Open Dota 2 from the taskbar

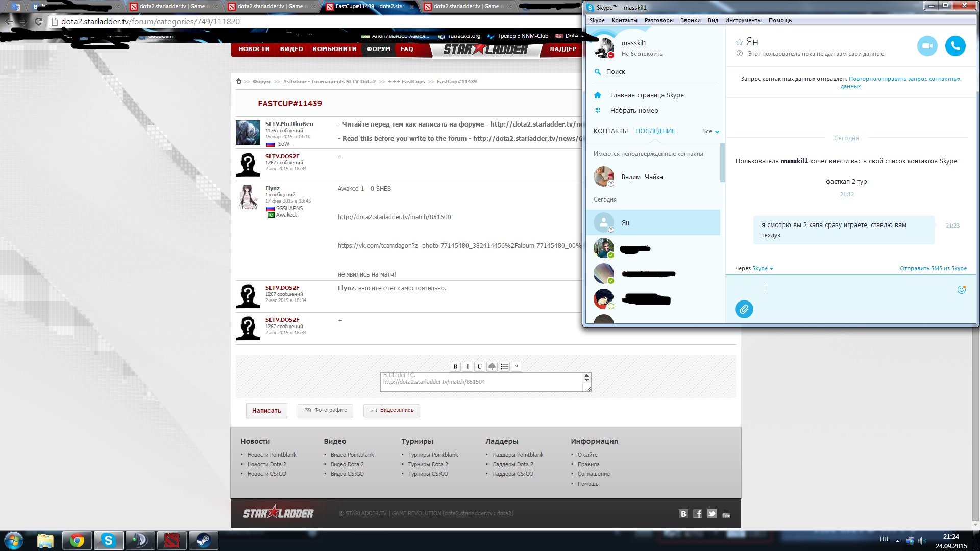click(x=171, y=540)
